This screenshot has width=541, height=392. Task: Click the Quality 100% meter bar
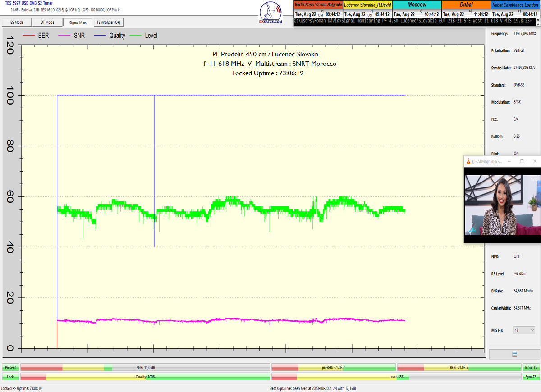point(145,377)
